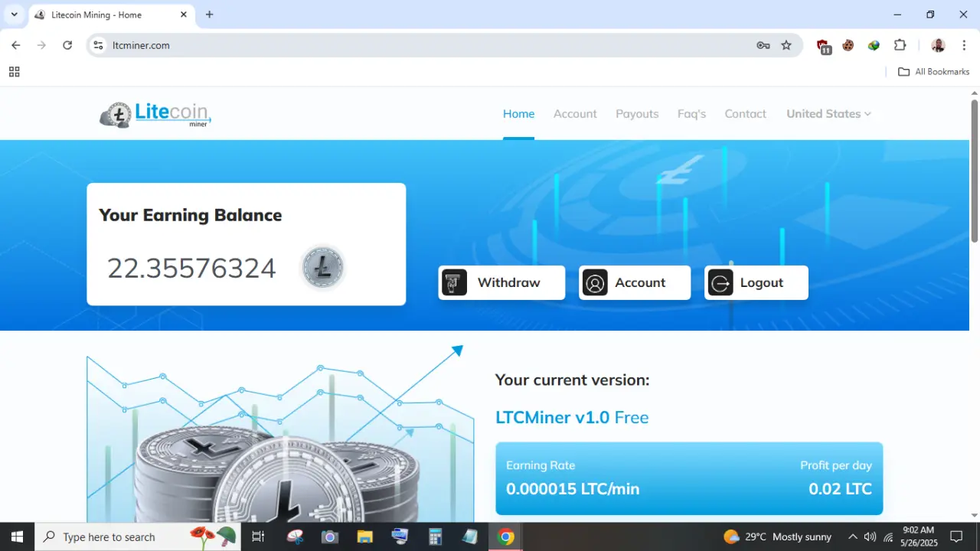Open the Contact page
Viewport: 980px width, 551px height.
[745, 114]
